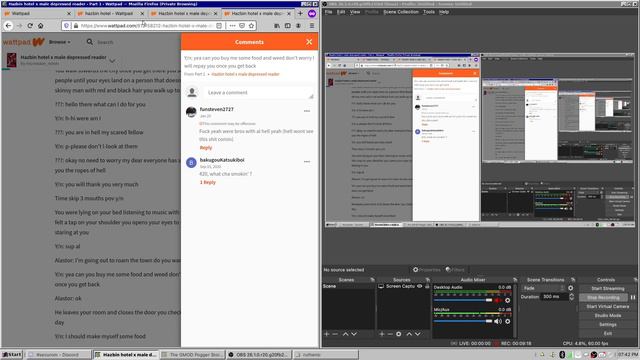Undock the Audio Mixer panel
The width and height of the screenshot is (640, 360).
click(515, 280)
